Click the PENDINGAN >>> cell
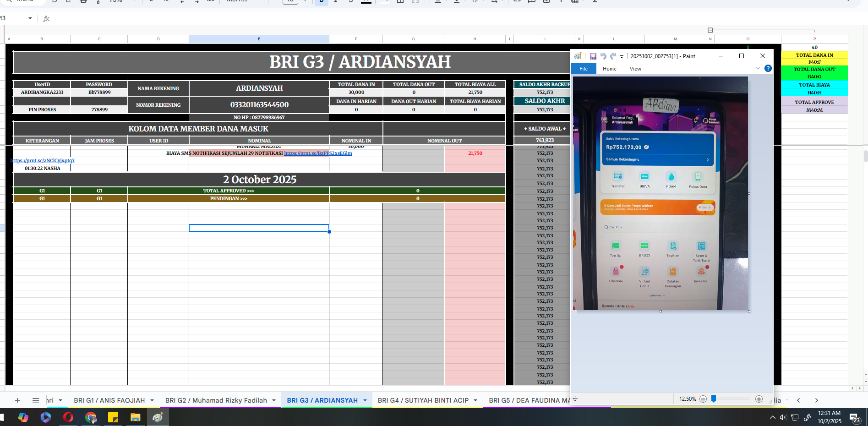This screenshot has width=868, height=426. (x=229, y=198)
